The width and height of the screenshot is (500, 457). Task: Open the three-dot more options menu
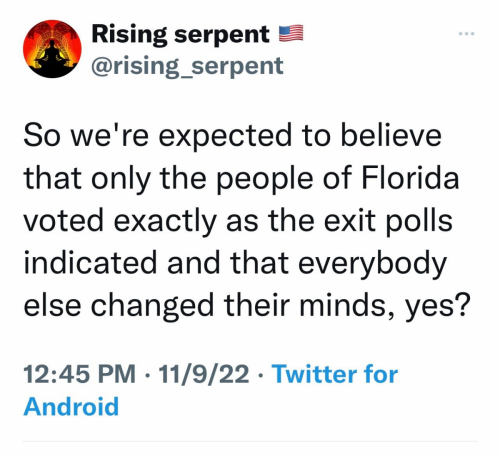[x=466, y=34]
